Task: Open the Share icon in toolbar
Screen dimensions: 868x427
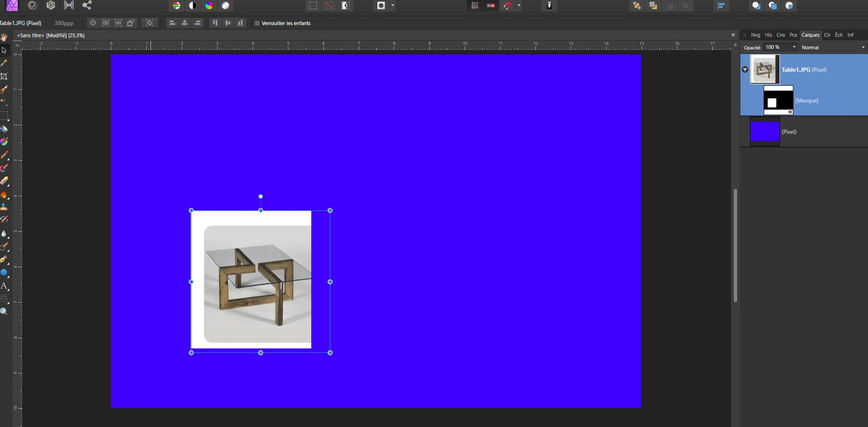Action: 87,5
